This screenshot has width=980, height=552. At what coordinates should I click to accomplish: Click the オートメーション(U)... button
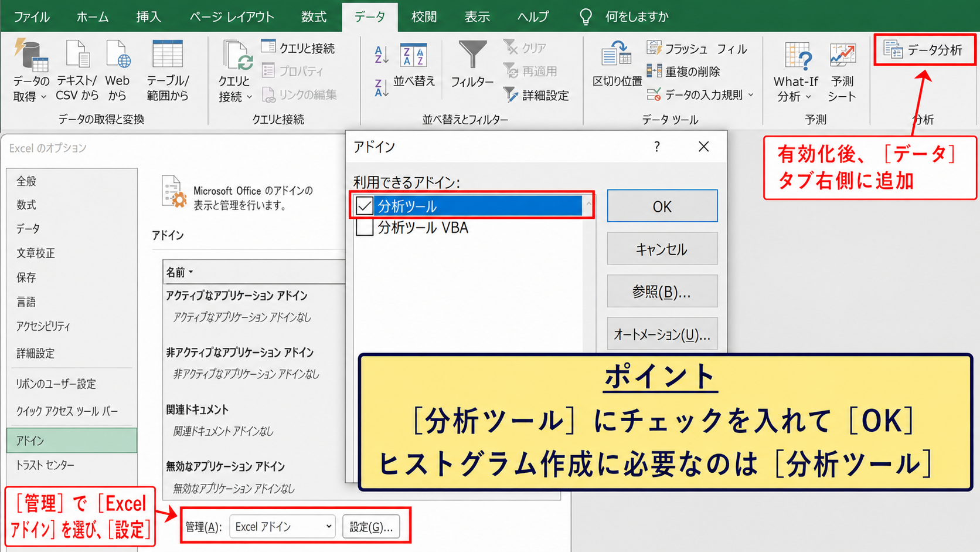(x=662, y=334)
